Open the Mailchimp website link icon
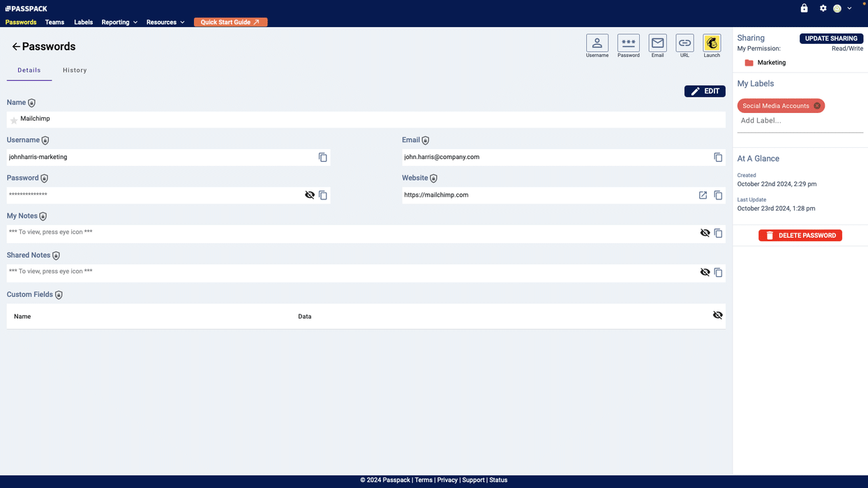 pos(703,195)
